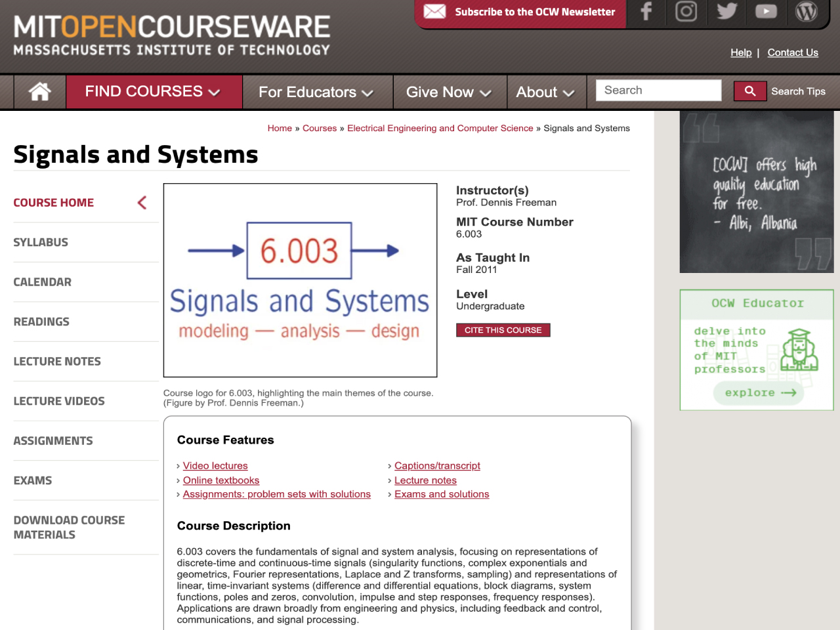840x630 pixels.
Task: Expand the About dropdown menu
Action: click(545, 92)
